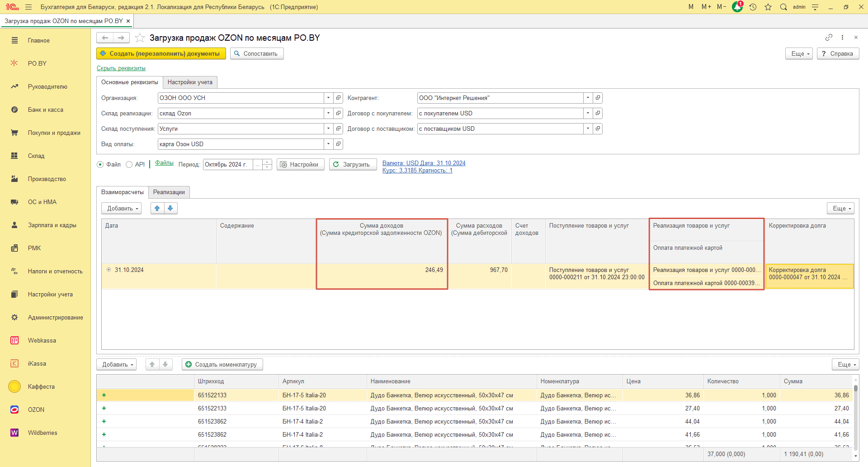
Task: Open favorites star in title bar
Action: (768, 7)
